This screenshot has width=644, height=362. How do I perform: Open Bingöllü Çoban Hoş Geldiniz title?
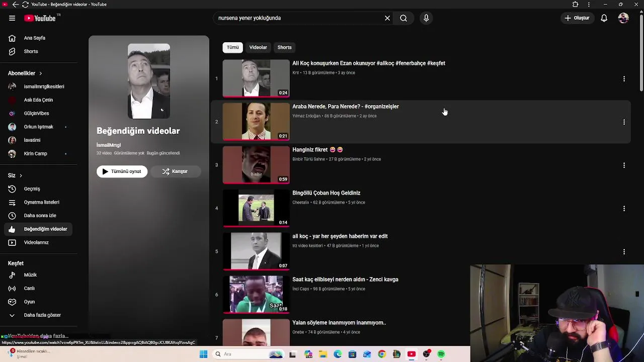click(x=327, y=193)
